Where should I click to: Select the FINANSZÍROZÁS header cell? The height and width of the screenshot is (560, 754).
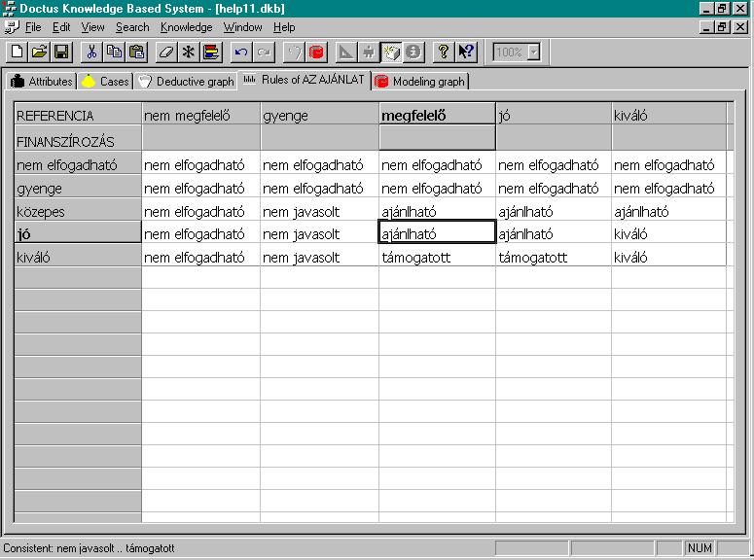(78, 138)
